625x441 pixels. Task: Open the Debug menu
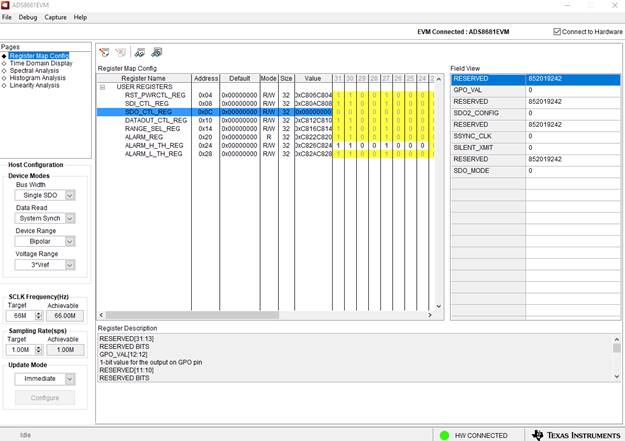coord(28,18)
